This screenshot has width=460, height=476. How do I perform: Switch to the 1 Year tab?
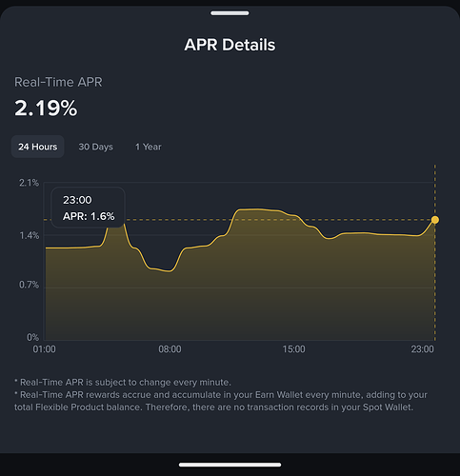click(149, 147)
